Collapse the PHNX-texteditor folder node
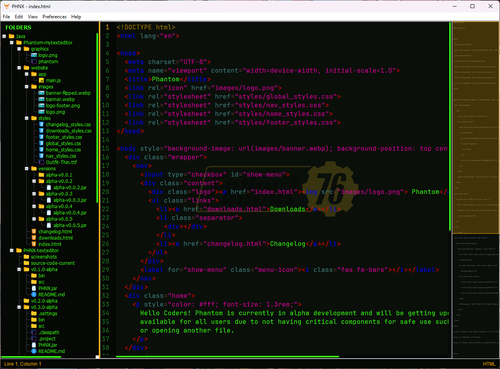The image size is (500, 369). (12, 250)
